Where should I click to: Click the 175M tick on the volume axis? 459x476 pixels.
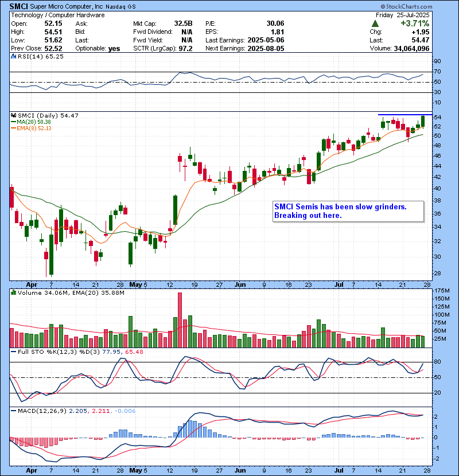click(442, 291)
